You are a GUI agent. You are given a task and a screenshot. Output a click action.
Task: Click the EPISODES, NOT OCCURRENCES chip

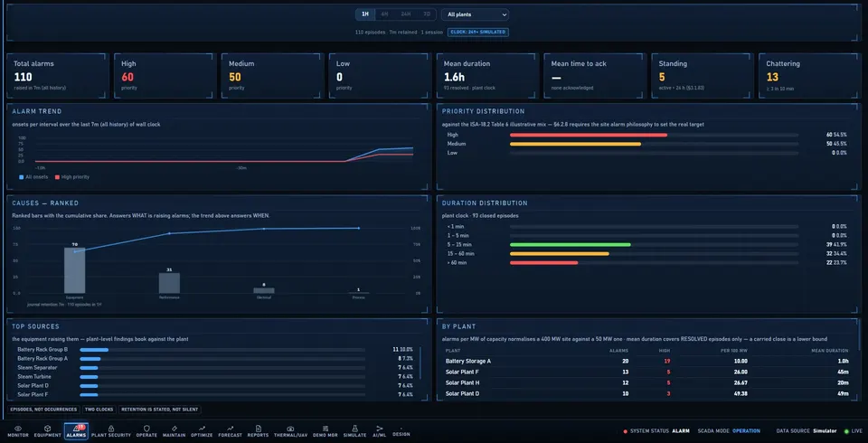(43, 410)
